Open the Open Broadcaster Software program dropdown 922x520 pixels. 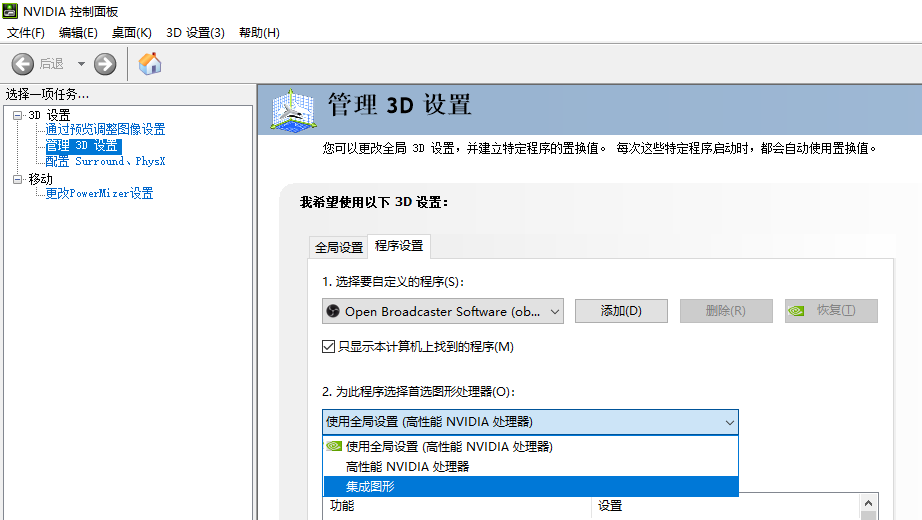click(x=443, y=311)
